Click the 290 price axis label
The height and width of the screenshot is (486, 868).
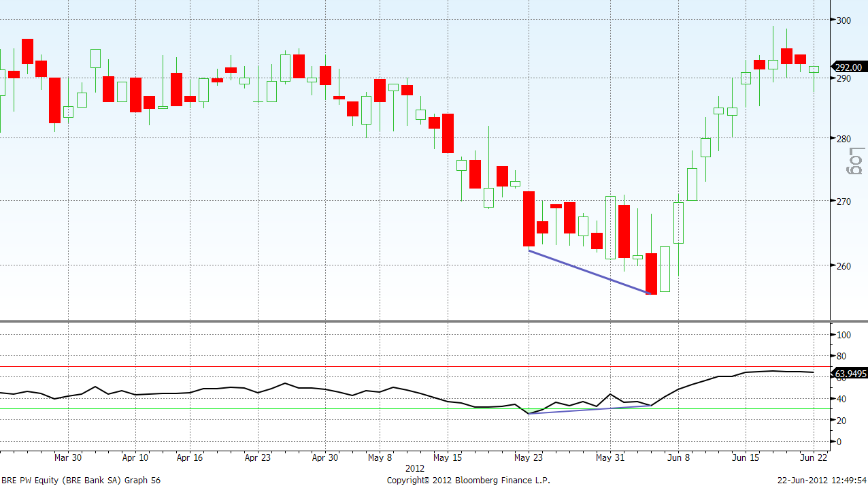(844, 79)
